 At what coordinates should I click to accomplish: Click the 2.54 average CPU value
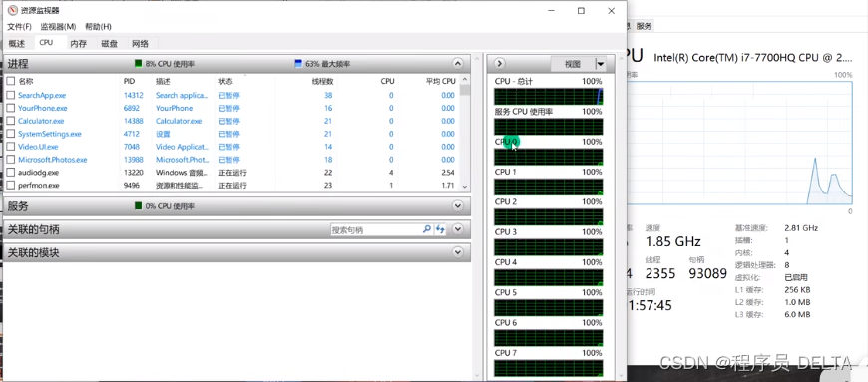pos(448,173)
